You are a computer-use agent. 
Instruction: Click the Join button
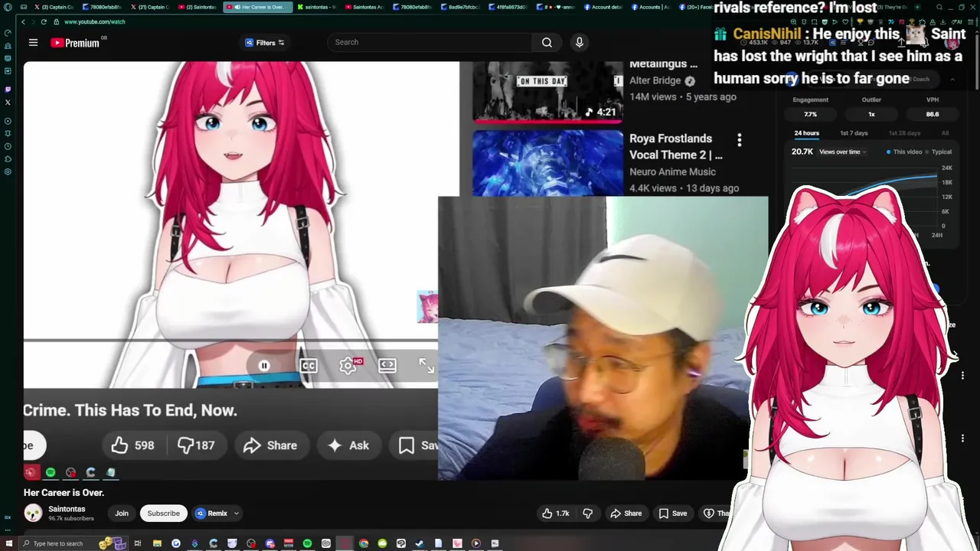122,514
